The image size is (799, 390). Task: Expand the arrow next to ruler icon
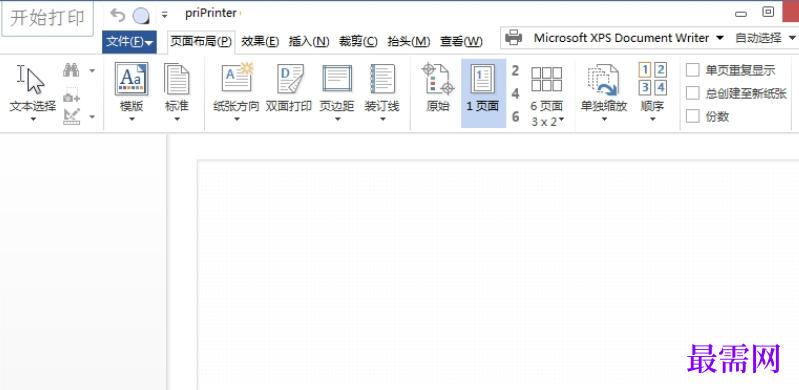click(x=92, y=117)
